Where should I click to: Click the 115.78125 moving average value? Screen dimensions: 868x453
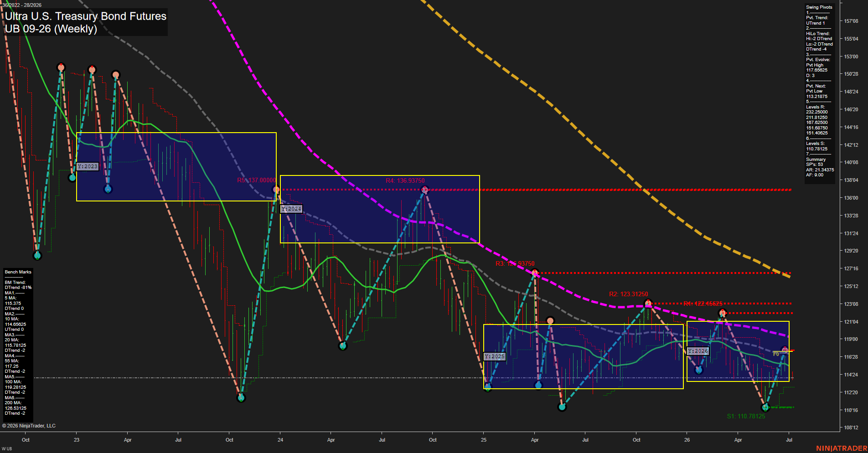point(15,345)
